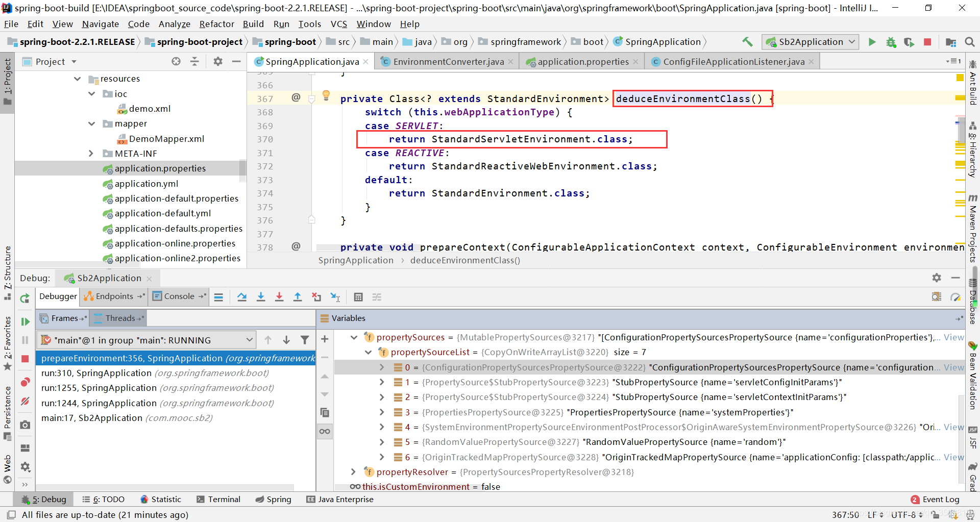Click UTF-8 encoding in status bar
Viewport: 980px width, 522px height.
906,514
